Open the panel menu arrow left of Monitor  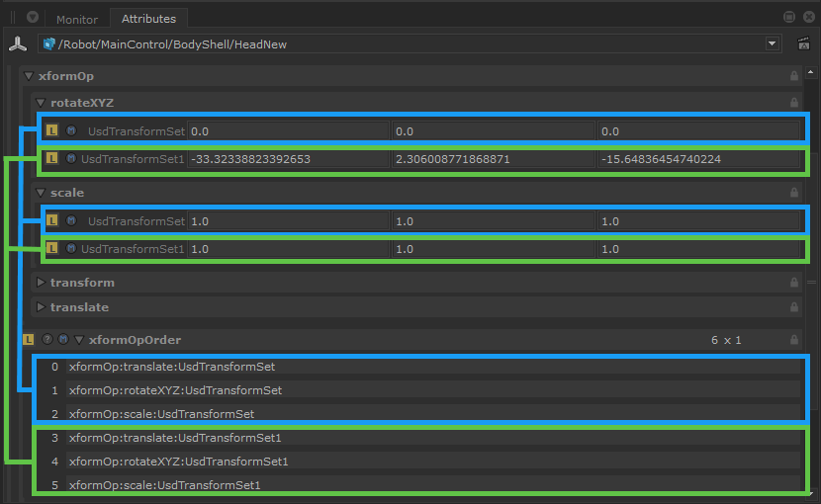tap(33, 18)
